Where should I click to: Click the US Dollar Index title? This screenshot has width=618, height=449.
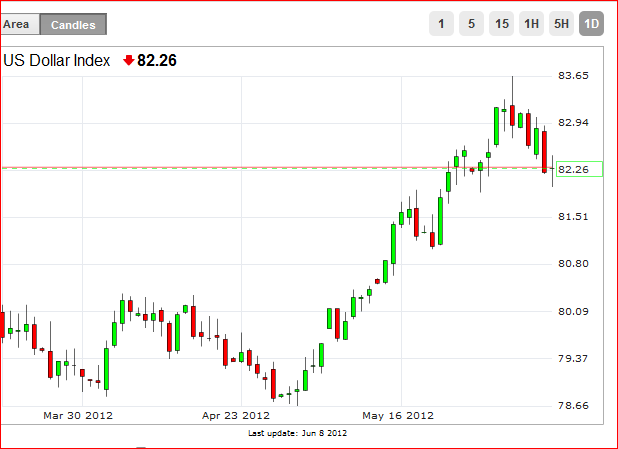pyautogui.click(x=57, y=60)
